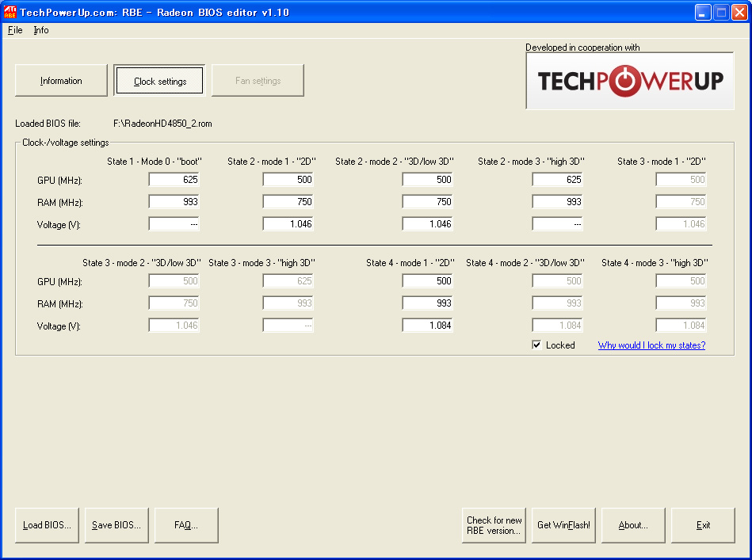Image resolution: width=752 pixels, height=560 pixels.
Task: Select the Clock settings tab
Action: [160, 81]
